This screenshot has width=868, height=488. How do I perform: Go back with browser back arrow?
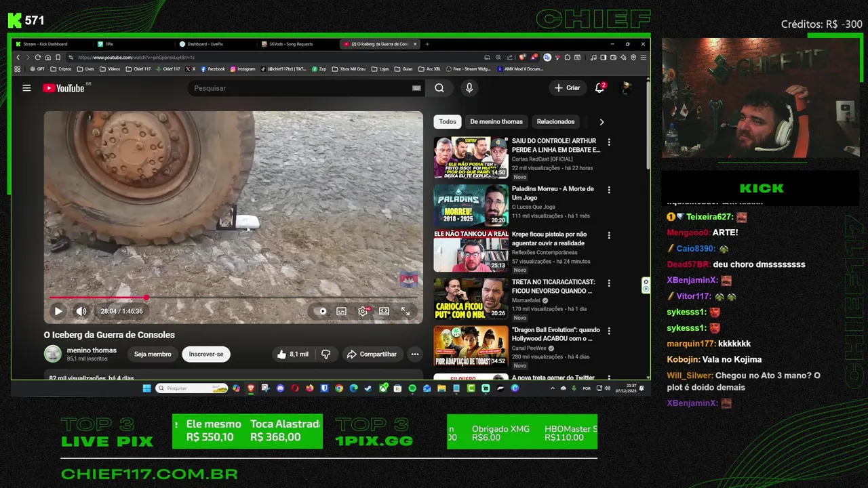[x=18, y=58]
